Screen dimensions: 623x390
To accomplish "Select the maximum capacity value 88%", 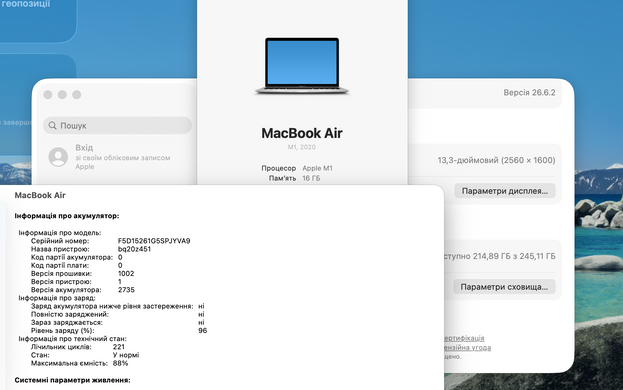I will tap(120, 363).
